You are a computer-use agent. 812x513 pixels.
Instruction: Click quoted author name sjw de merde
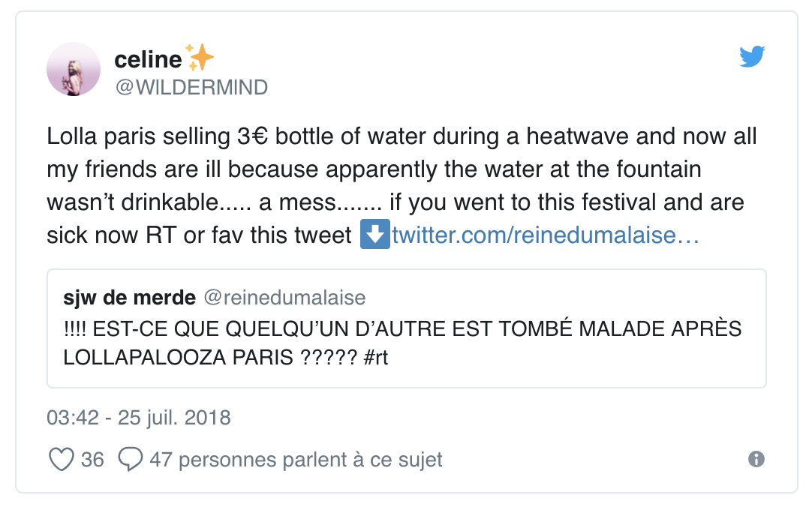tap(130, 298)
